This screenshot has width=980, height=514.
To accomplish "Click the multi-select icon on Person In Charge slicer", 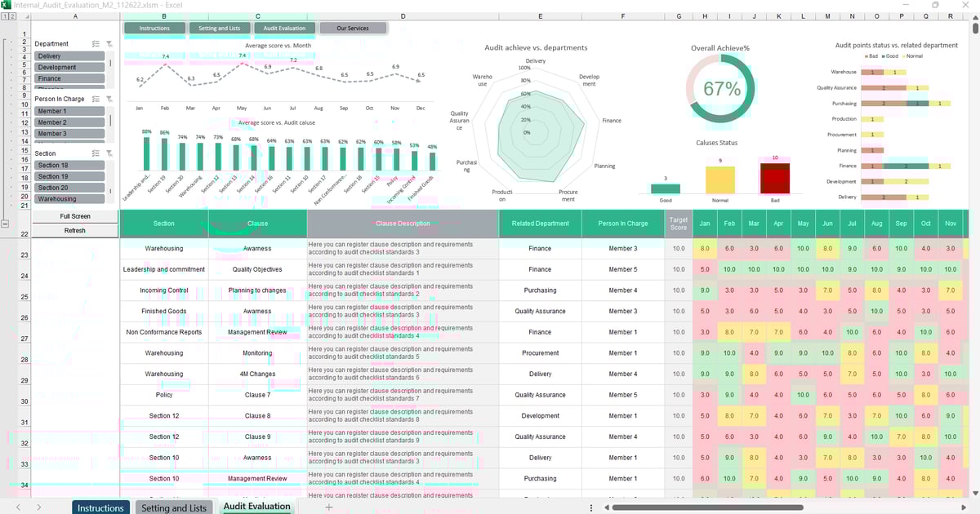I will pyautogui.click(x=95, y=99).
